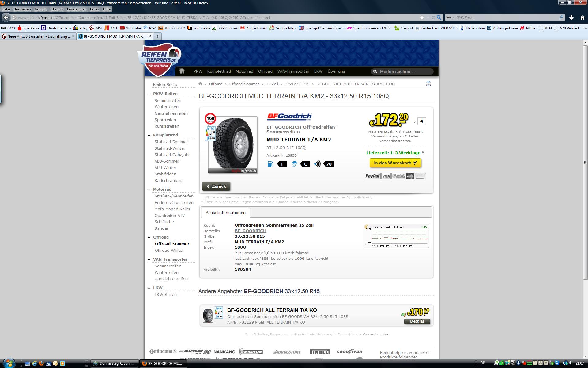The height and width of the screenshot is (368, 588).
Task: Click the home icon in site navigation
Action: 182,71
